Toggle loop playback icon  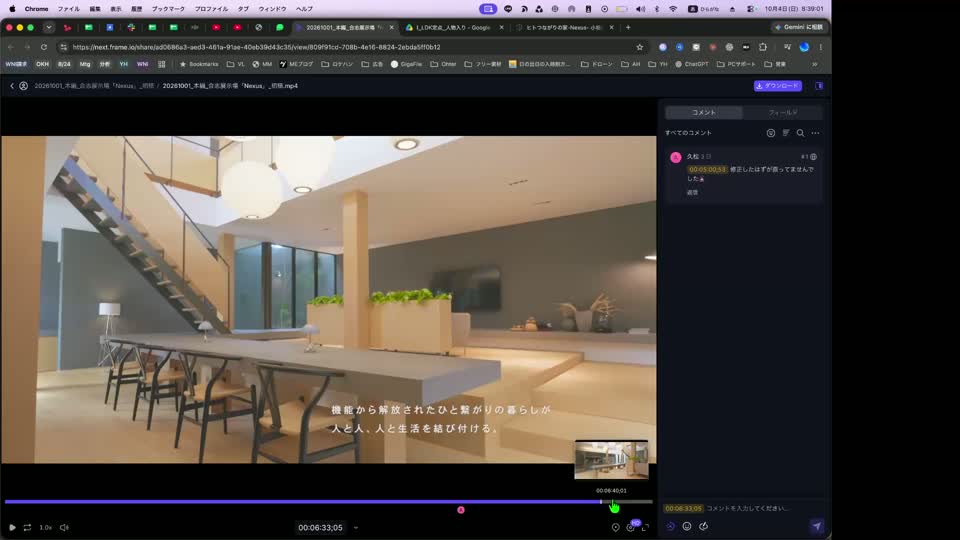point(28,527)
